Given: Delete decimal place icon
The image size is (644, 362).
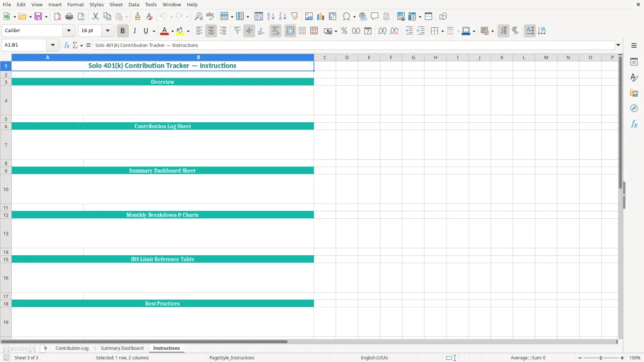Looking at the screenshot, I should [x=394, y=31].
